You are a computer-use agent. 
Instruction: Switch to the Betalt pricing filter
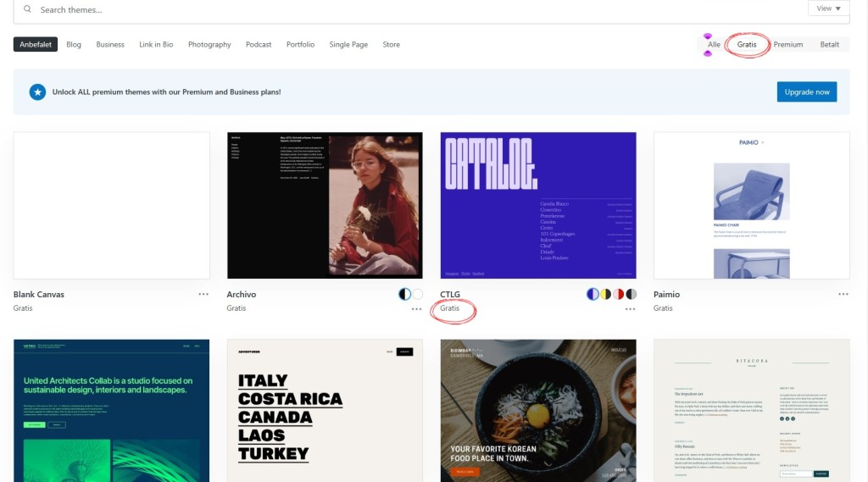tap(829, 44)
